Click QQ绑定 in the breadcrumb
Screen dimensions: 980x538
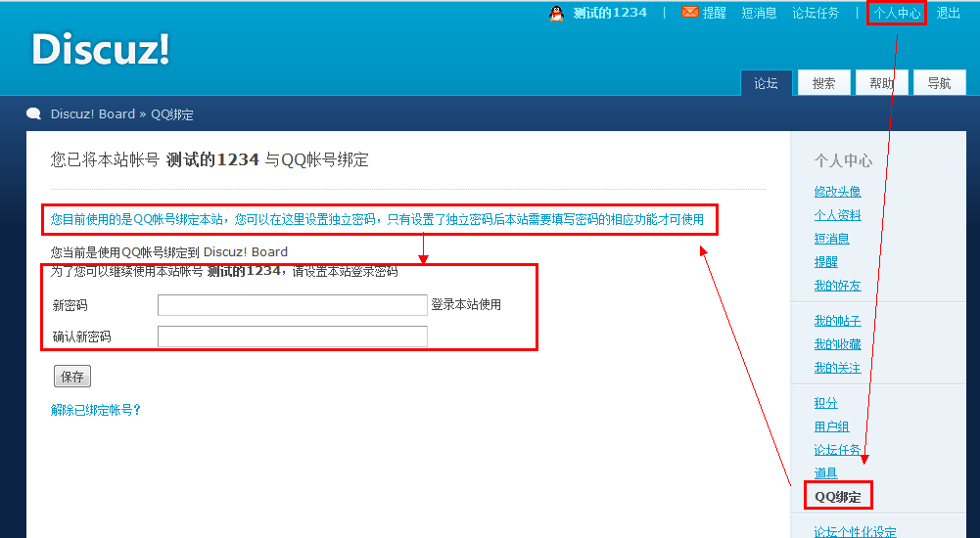point(172,114)
